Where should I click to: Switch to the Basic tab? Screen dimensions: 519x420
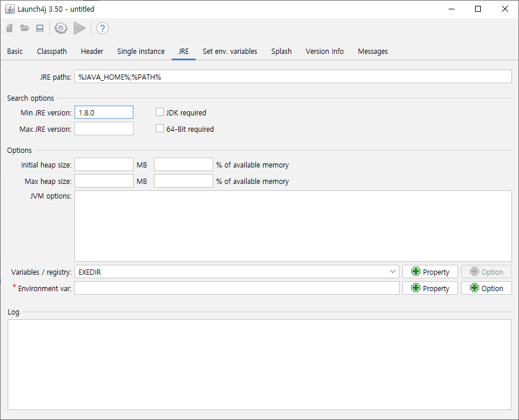[15, 52]
